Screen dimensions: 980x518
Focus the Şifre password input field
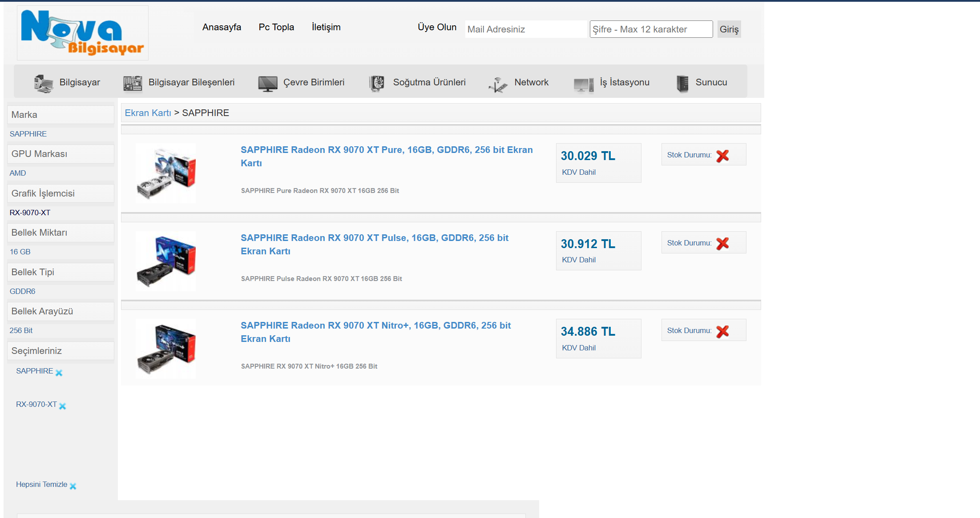tap(651, 29)
